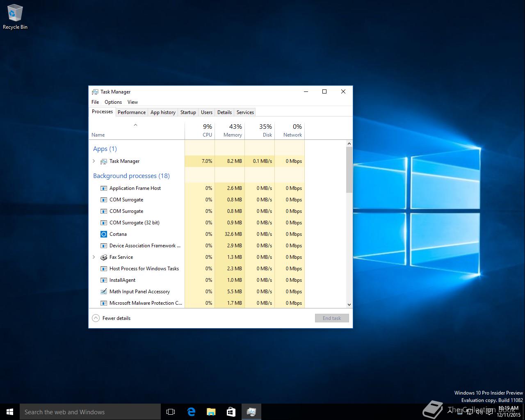The image size is (525, 420).
Task: Select the Fax Service 1.3 MB cell
Action: click(x=230, y=257)
